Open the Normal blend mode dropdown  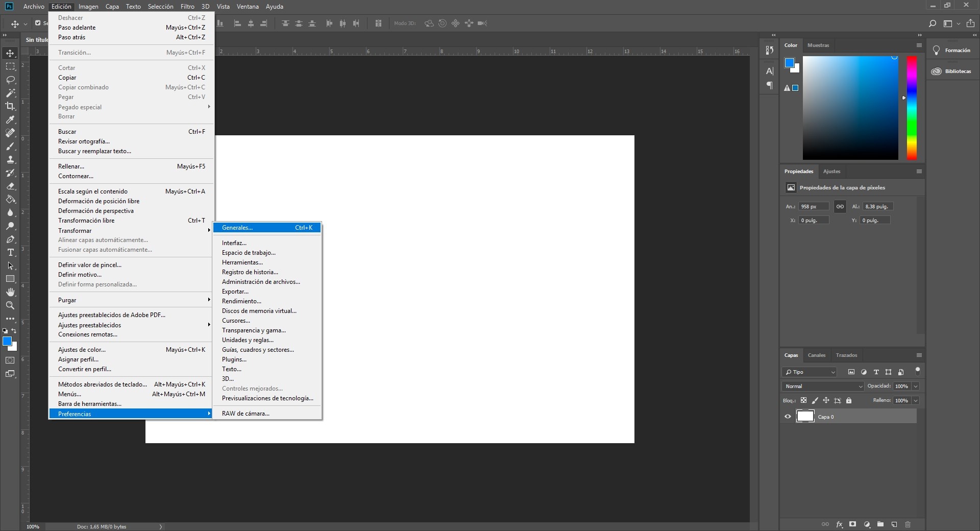(823, 387)
